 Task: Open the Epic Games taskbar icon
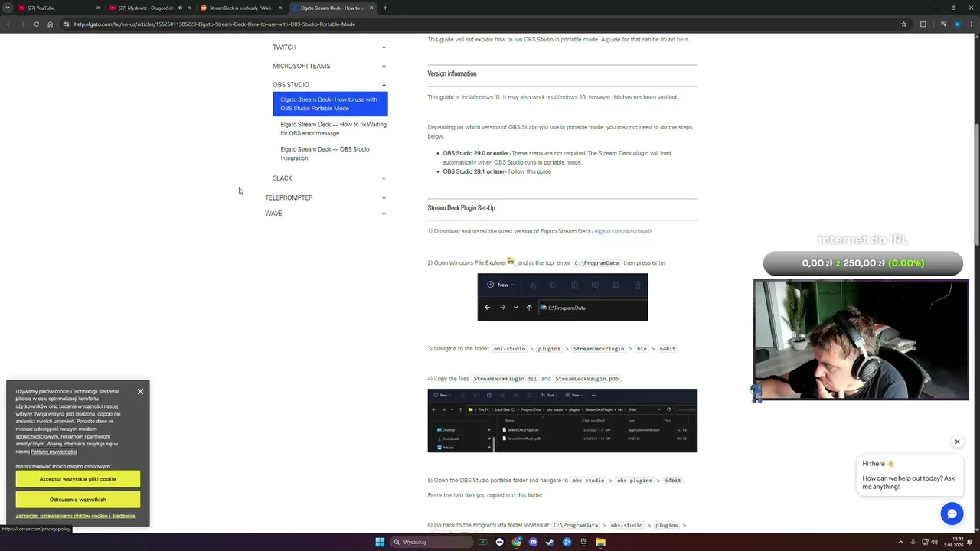(x=583, y=542)
